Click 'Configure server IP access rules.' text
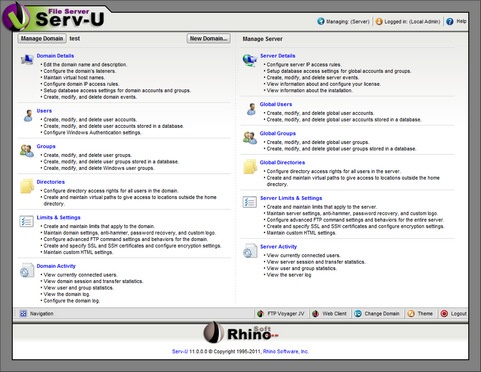Image resolution: width=481 pixels, height=372 pixels. [x=304, y=65]
